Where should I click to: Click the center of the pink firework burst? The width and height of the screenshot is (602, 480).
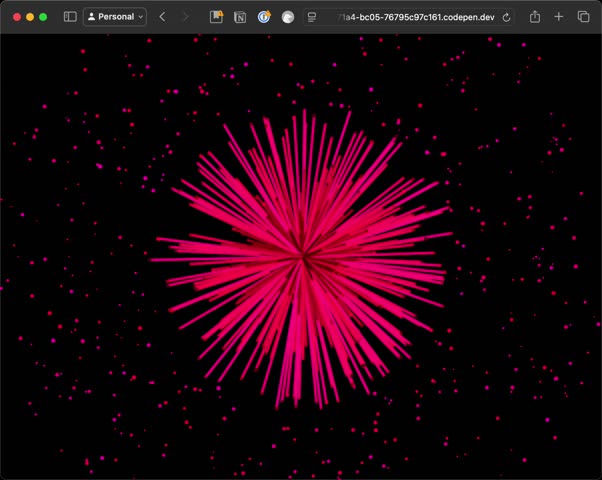[x=302, y=258]
